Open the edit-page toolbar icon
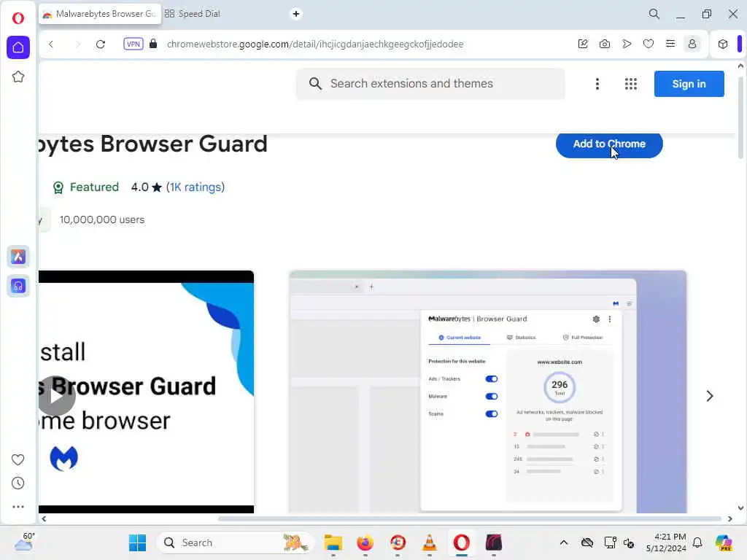This screenshot has height=560, width=747. point(583,44)
